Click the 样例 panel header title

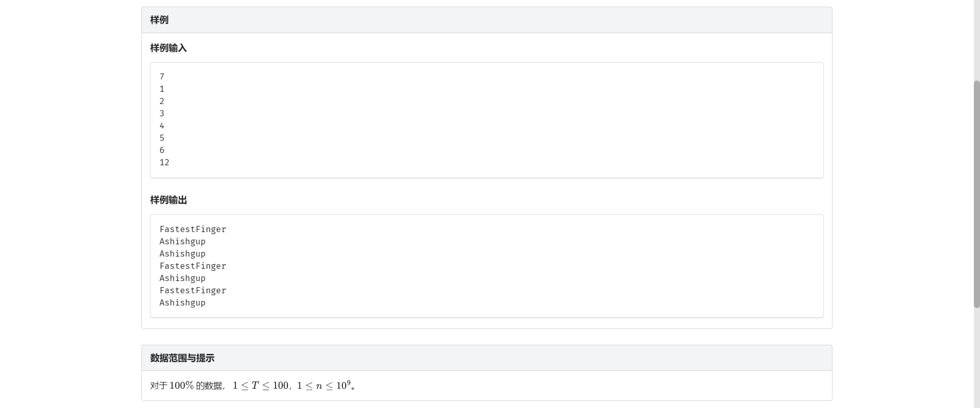coord(159,20)
